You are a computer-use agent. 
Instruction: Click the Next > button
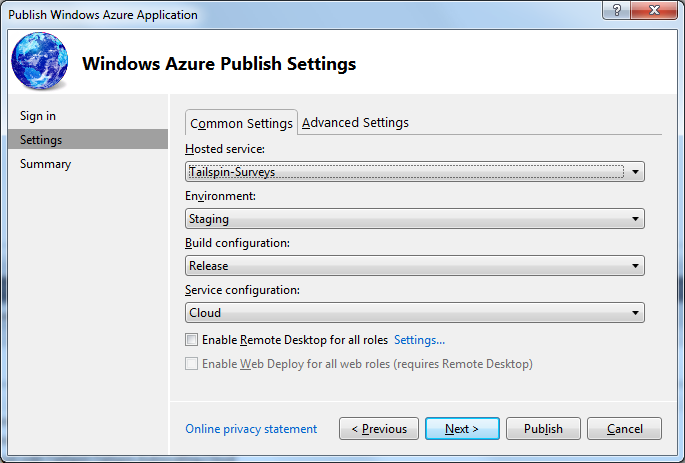462,428
